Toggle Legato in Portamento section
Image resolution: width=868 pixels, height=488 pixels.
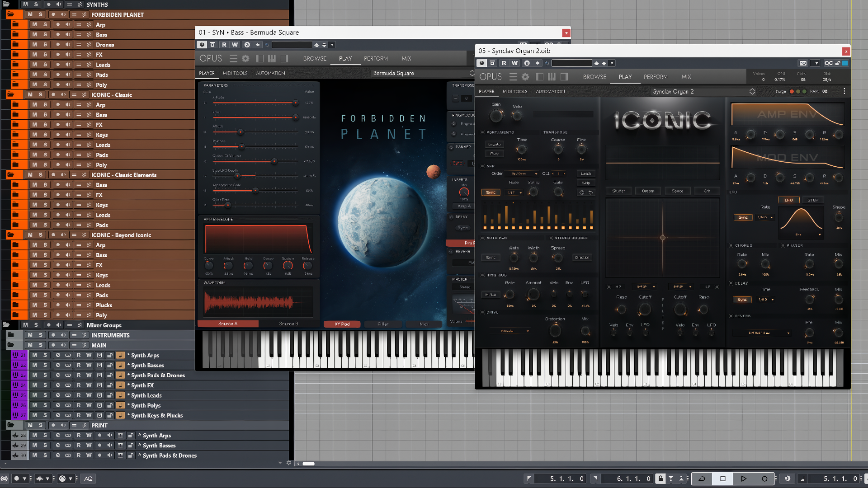pyautogui.click(x=495, y=144)
